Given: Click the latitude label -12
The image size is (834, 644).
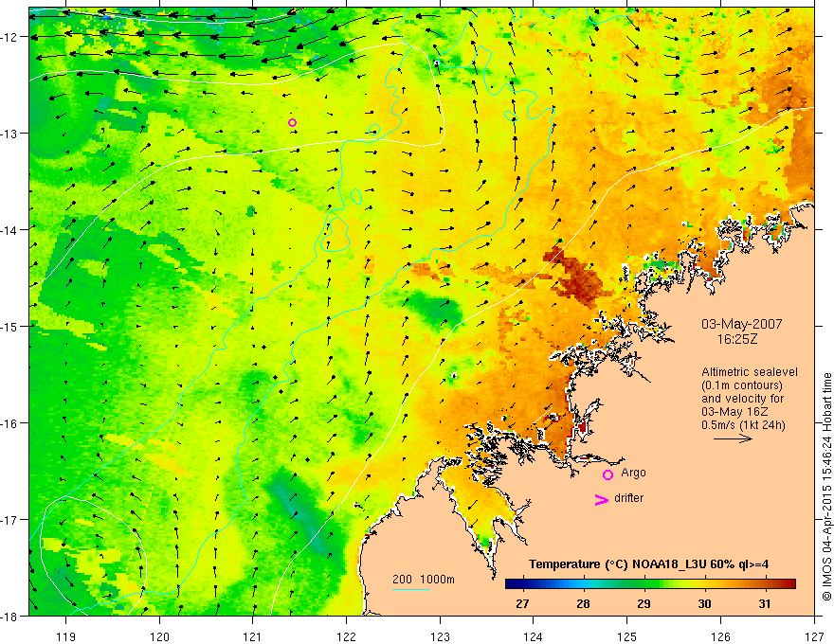Looking at the screenshot, I should [x=10, y=37].
